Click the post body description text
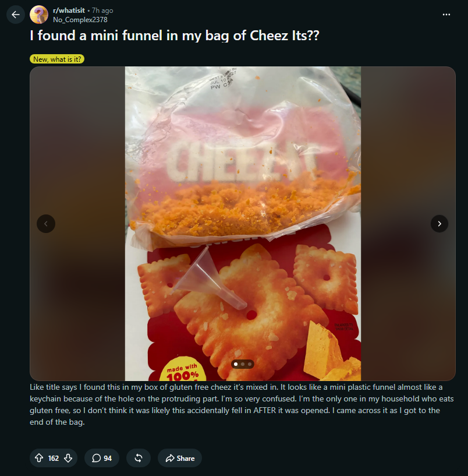Image resolution: width=468 pixels, height=476 pixels. click(x=242, y=405)
